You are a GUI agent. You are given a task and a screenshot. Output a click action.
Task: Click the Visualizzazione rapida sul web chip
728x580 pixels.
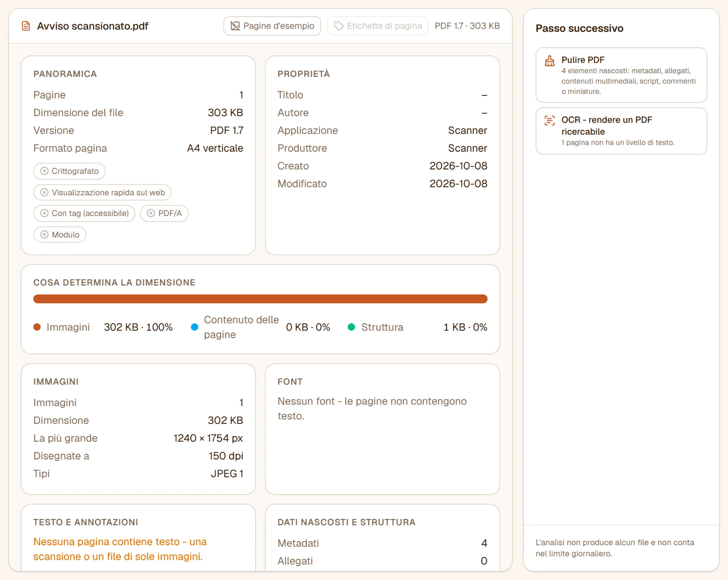[x=102, y=193]
